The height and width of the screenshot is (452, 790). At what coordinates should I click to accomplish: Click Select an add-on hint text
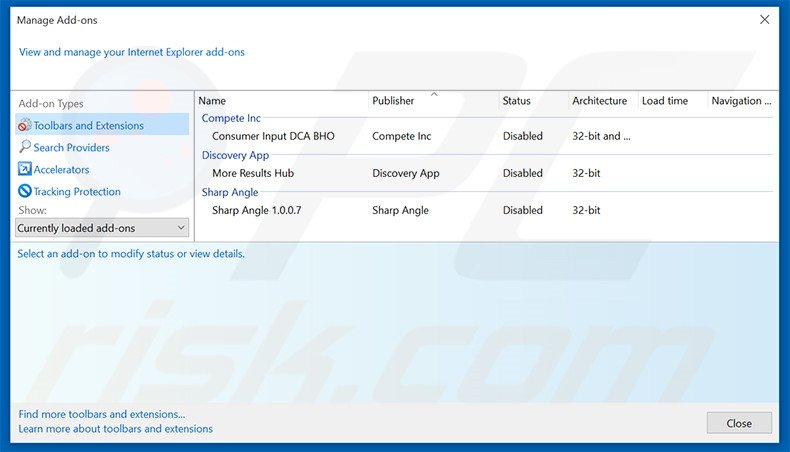tap(131, 253)
